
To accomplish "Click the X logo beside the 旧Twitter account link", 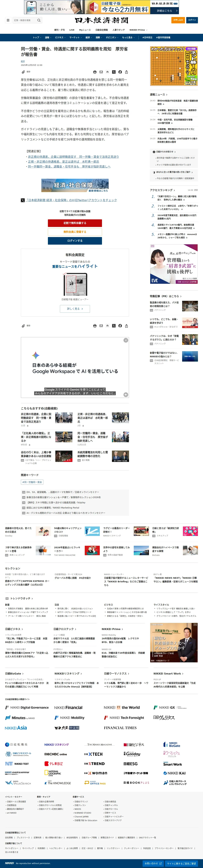I will tap(23, 200).
